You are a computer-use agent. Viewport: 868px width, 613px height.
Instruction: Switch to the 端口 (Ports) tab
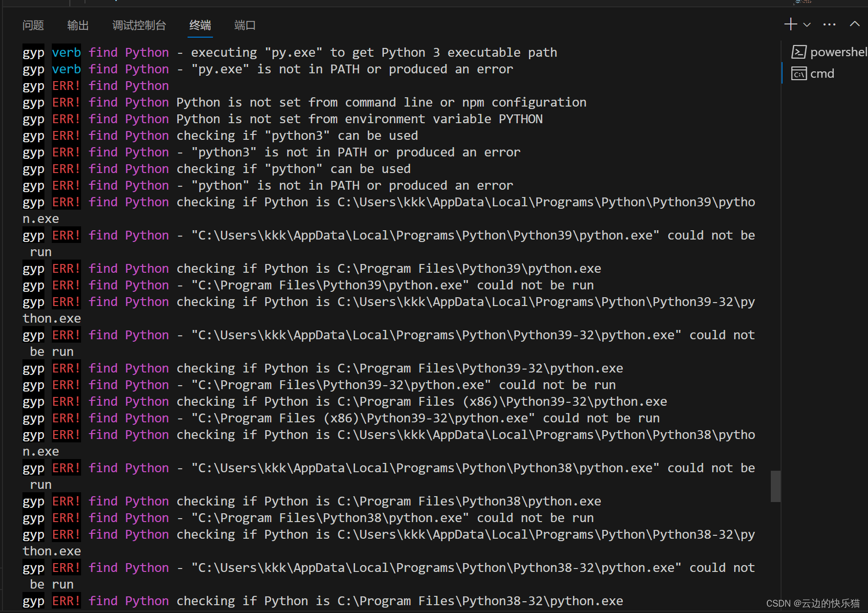(x=245, y=25)
